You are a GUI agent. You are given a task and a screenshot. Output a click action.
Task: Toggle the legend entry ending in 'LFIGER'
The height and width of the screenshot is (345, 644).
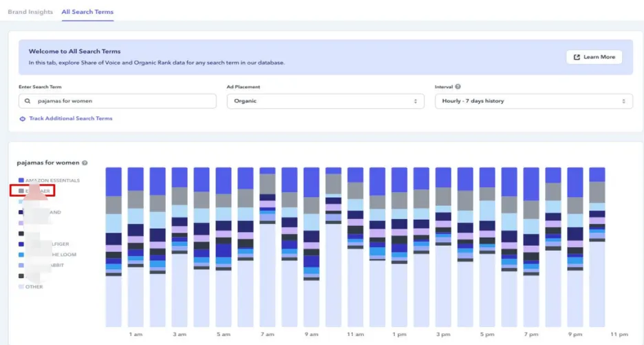[43, 244]
